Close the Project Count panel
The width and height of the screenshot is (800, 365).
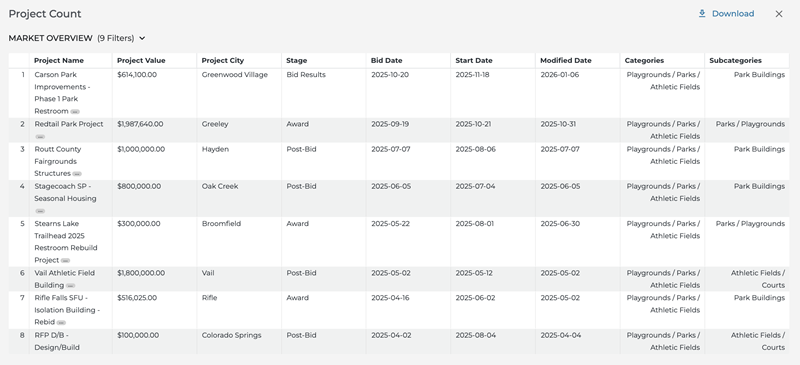pyautogui.click(x=779, y=14)
